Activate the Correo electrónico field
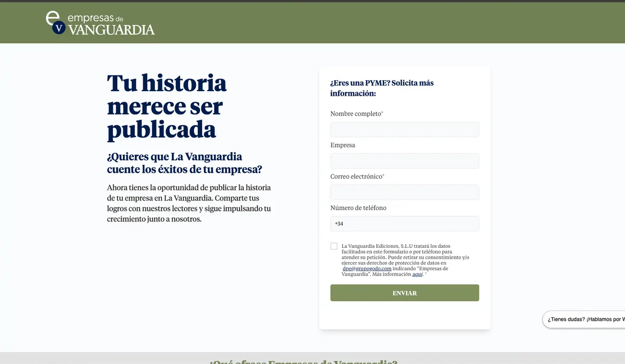This screenshot has width=625, height=364. [405, 192]
